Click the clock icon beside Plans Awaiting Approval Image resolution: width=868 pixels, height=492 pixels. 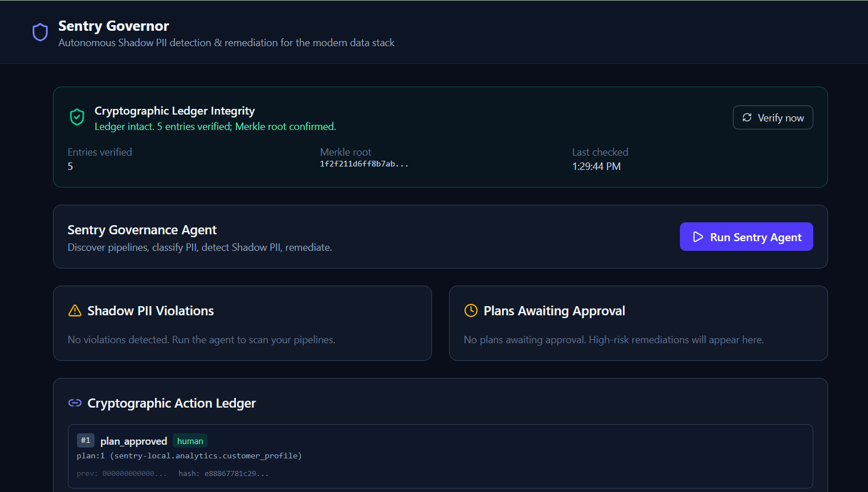pos(471,310)
